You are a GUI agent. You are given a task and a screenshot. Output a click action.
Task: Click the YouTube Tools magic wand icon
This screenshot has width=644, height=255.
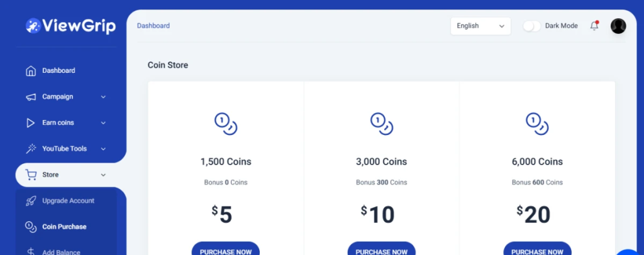click(x=31, y=149)
